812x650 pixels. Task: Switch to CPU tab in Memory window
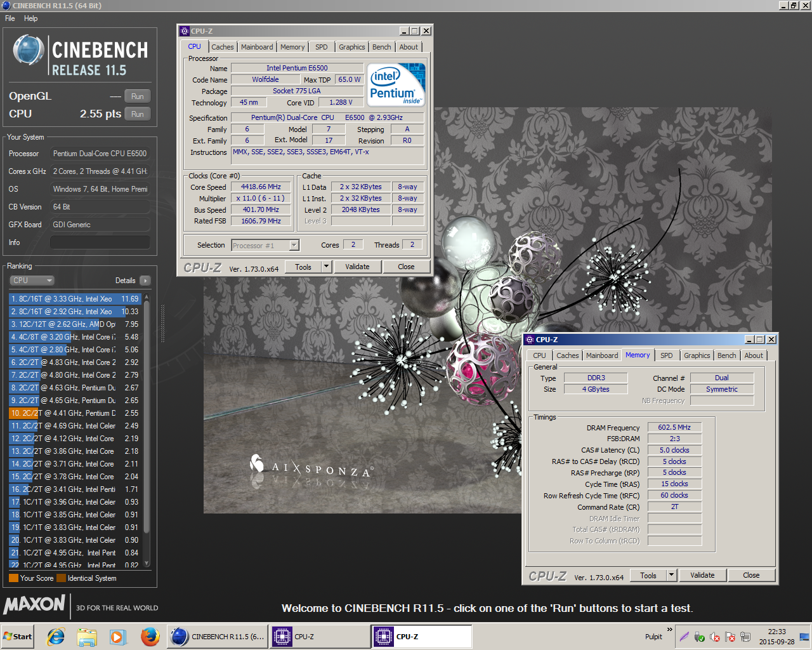pos(539,355)
